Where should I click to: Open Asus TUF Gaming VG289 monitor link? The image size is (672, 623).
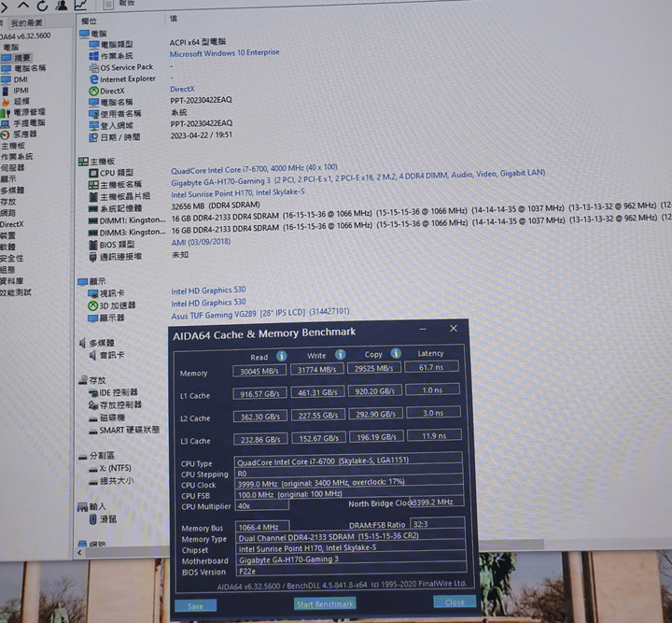pos(260,314)
